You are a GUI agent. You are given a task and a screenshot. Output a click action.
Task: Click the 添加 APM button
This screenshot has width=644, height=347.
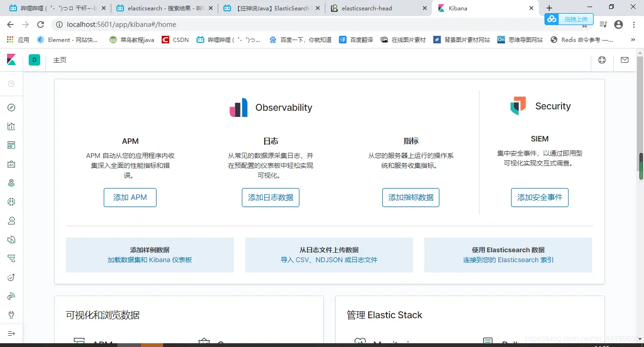point(130,198)
